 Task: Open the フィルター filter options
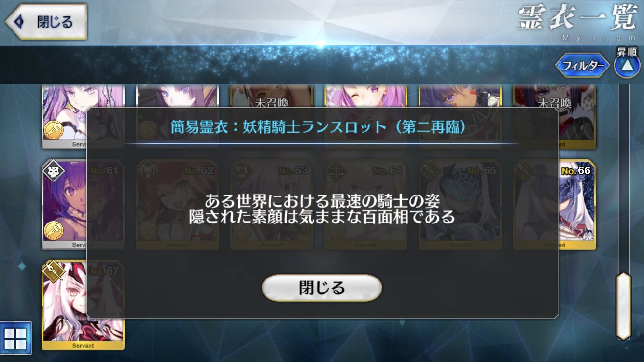pos(583,65)
